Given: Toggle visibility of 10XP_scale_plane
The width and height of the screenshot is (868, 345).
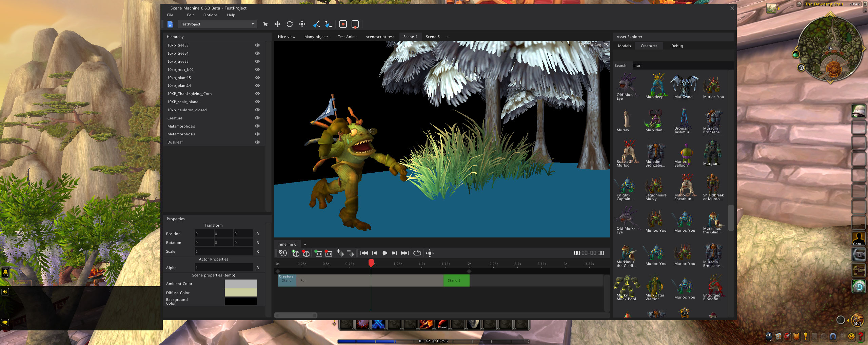Looking at the screenshot, I should (257, 102).
